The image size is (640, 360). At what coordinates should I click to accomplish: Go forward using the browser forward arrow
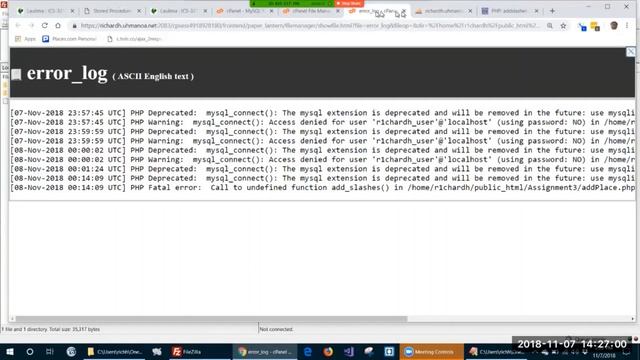pyautogui.click(x=31, y=26)
